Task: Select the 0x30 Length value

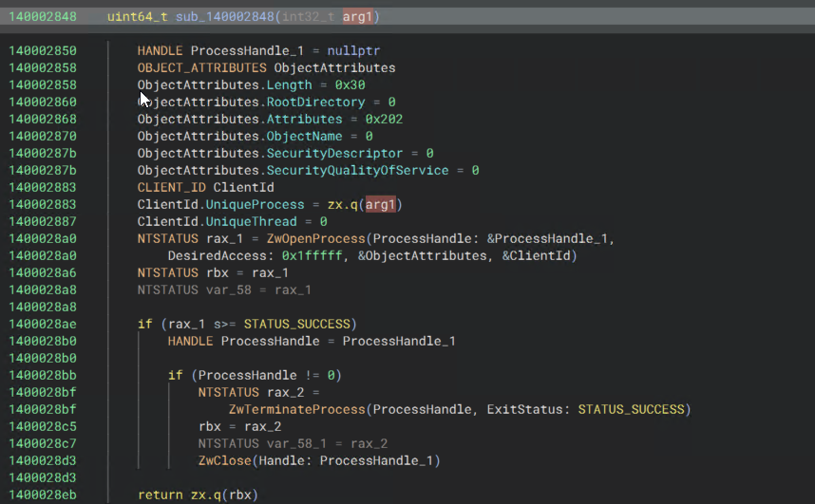Action: click(x=351, y=84)
